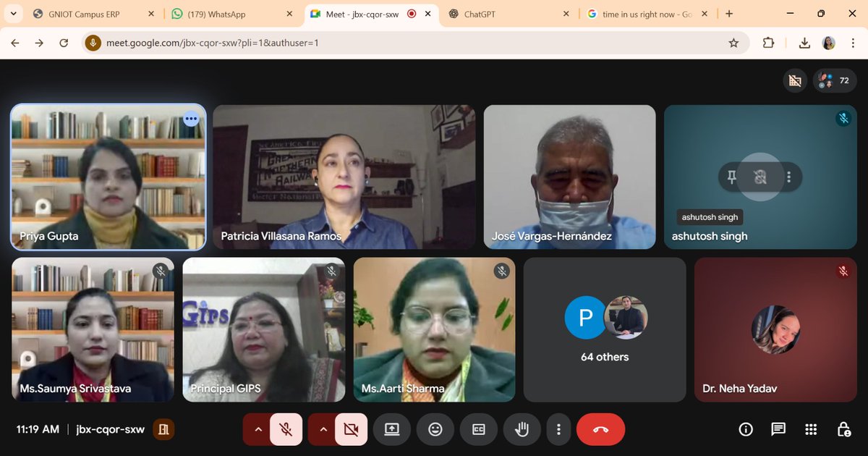Select Patricia Villasana Ramos video tile

(344, 177)
